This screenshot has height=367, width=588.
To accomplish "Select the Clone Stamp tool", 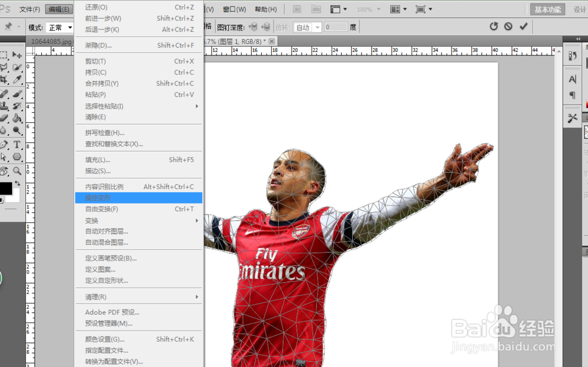I will pyautogui.click(x=4, y=106).
